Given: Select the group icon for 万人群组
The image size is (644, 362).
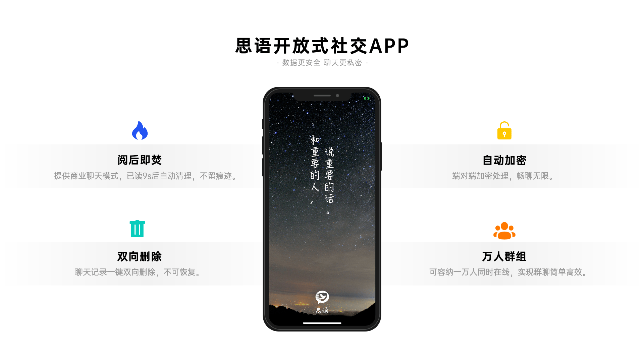Looking at the screenshot, I should (x=504, y=230).
